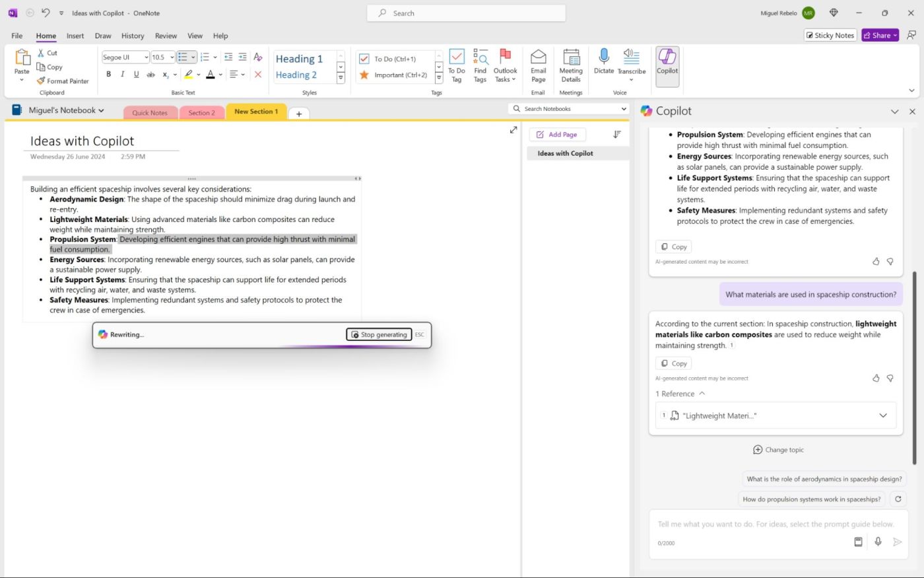Viewport: 924px width, 578px height.
Task: Expand the "Lightweight Materi..." reference
Action: (882, 415)
